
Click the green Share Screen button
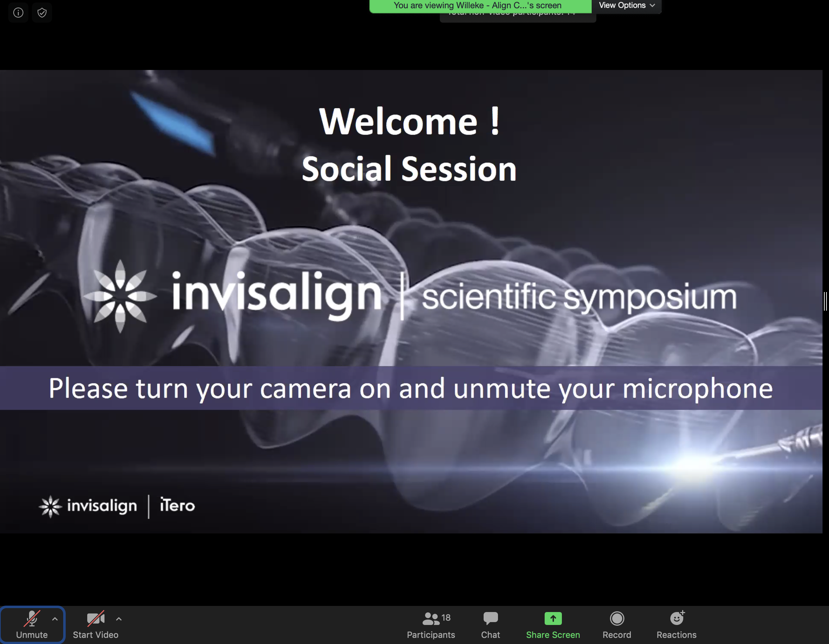click(553, 625)
